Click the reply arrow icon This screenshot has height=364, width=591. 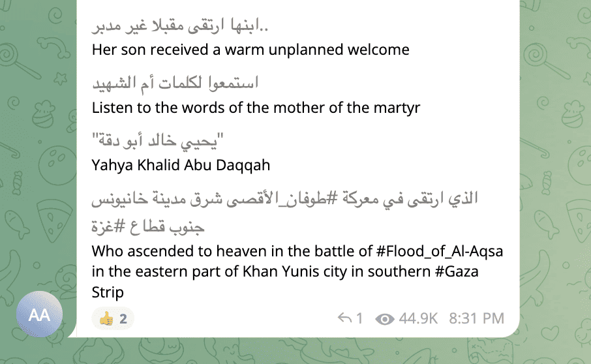pos(344,318)
